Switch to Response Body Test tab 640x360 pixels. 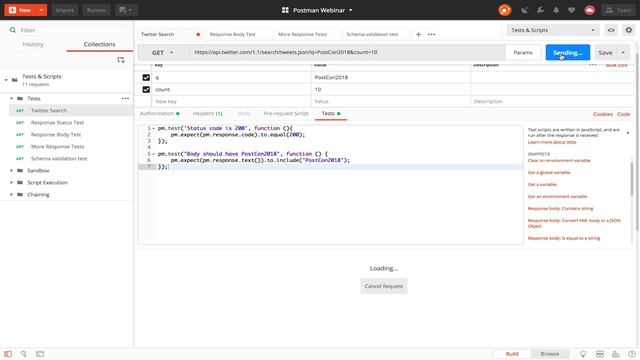coord(233,34)
